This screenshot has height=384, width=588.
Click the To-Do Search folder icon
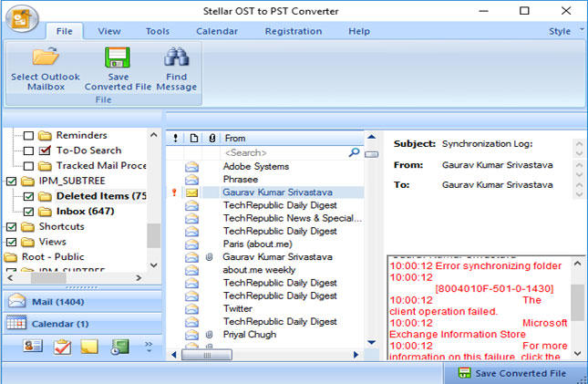tap(45, 150)
